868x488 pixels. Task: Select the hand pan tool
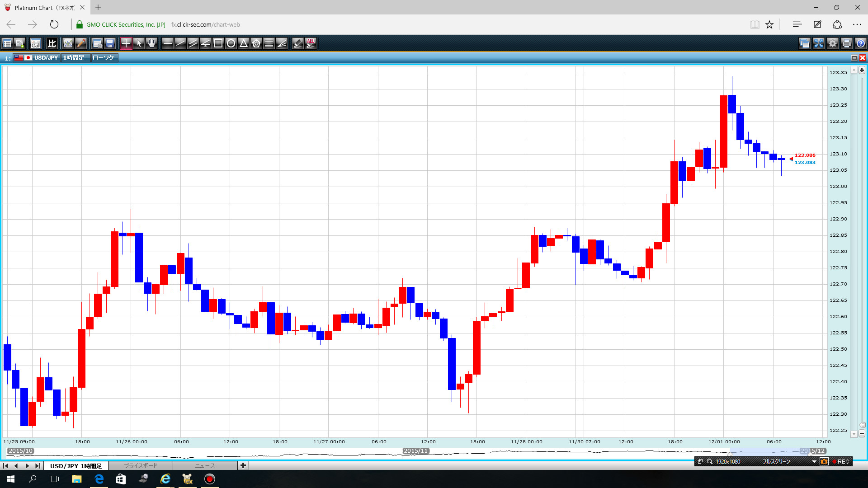[x=151, y=43]
